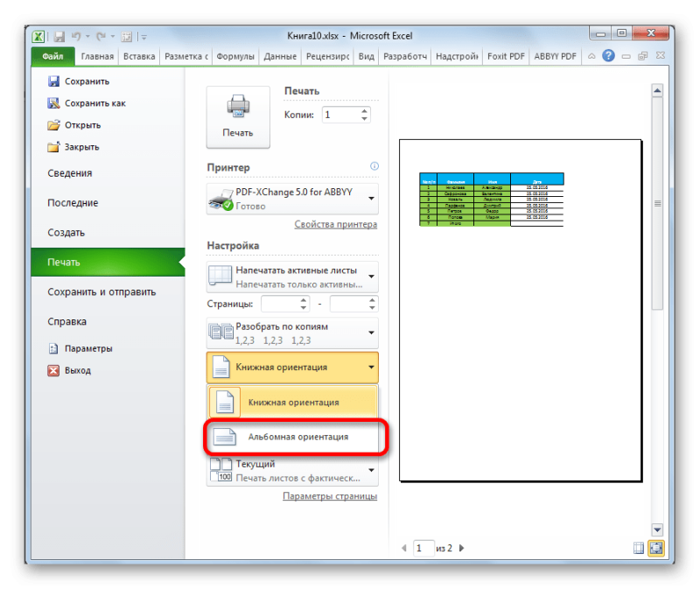700x589 pixels.
Task: Open the ABBYY PDF ribbon tab
Action: (555, 56)
